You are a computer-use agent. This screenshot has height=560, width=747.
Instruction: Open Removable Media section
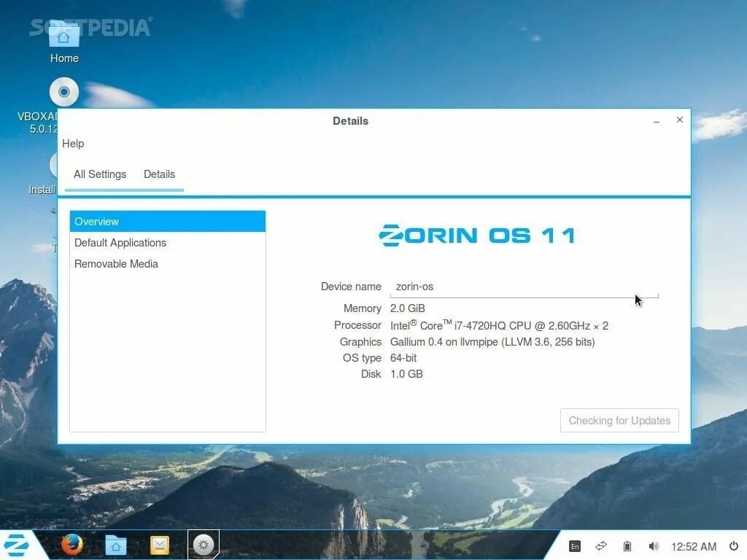(x=168, y=264)
